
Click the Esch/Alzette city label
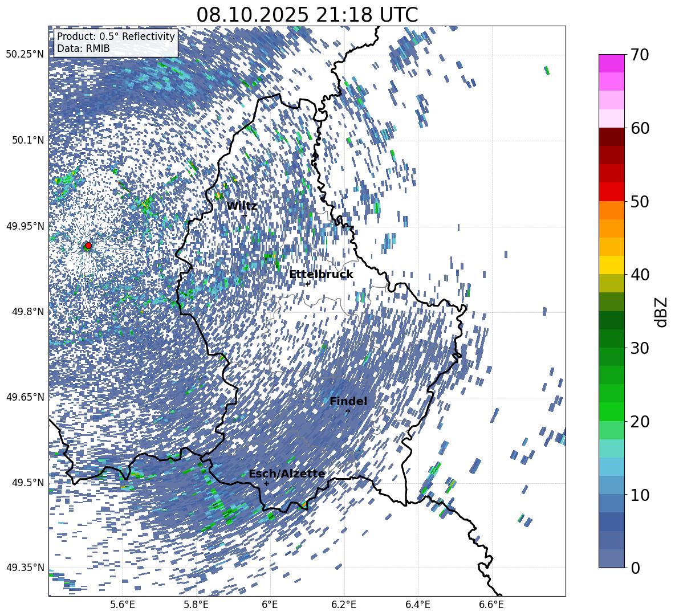[x=287, y=474]
